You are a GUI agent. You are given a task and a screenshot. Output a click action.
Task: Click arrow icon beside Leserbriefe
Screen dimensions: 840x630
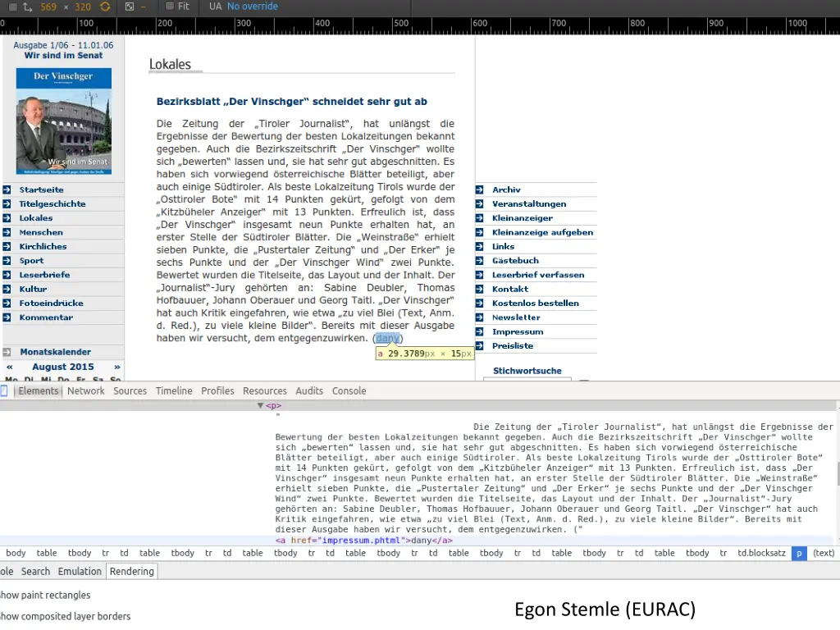[x=7, y=275]
